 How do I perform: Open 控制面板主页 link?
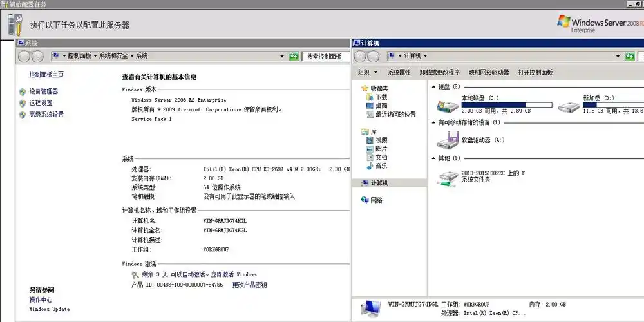coord(46,75)
